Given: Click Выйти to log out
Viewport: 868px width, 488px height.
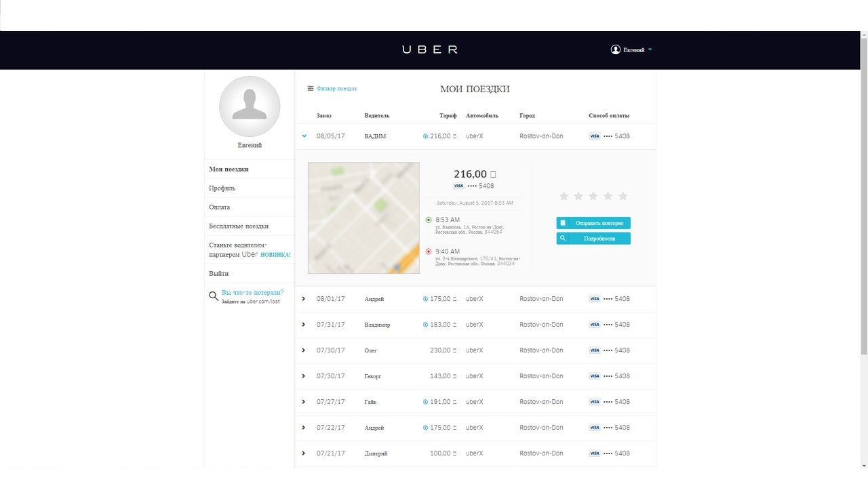Looking at the screenshot, I should click(218, 273).
